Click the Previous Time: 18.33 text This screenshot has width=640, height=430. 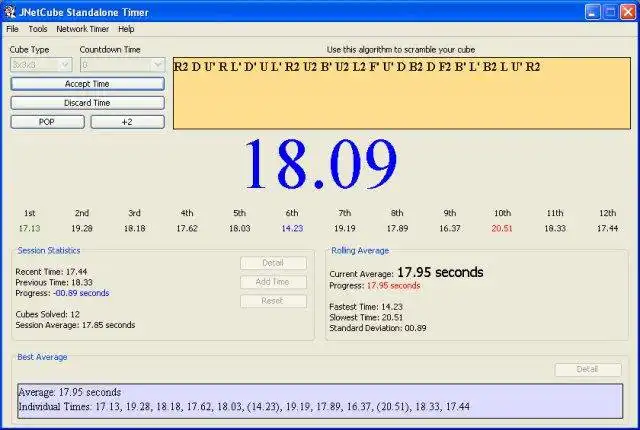coord(54,282)
